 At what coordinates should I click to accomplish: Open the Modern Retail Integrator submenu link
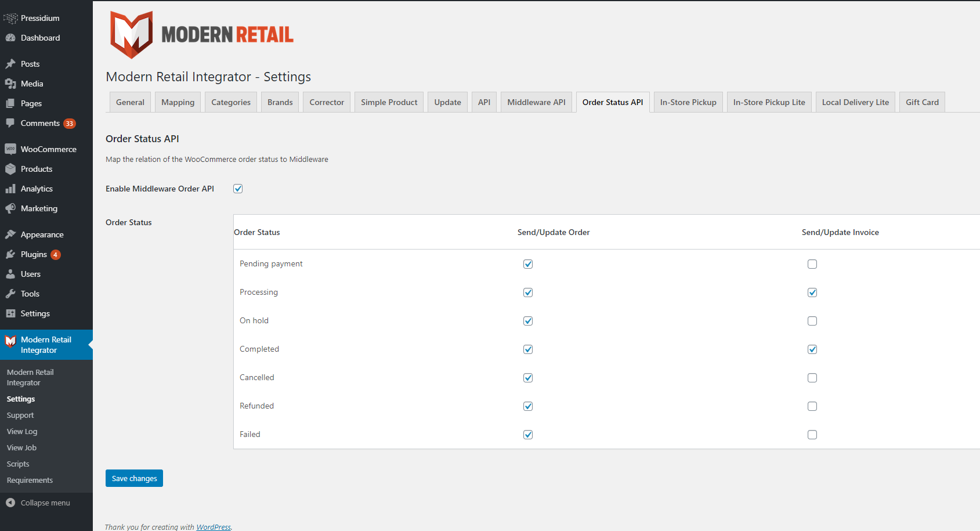(30, 377)
